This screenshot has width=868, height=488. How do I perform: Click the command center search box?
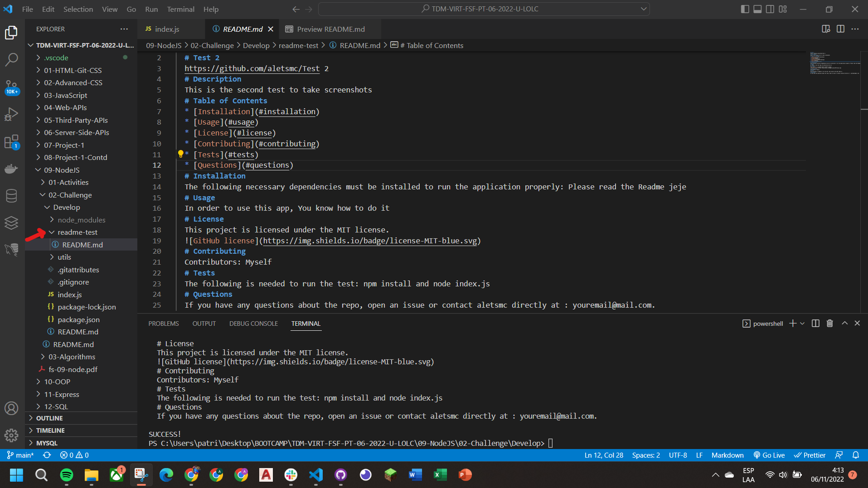484,9
